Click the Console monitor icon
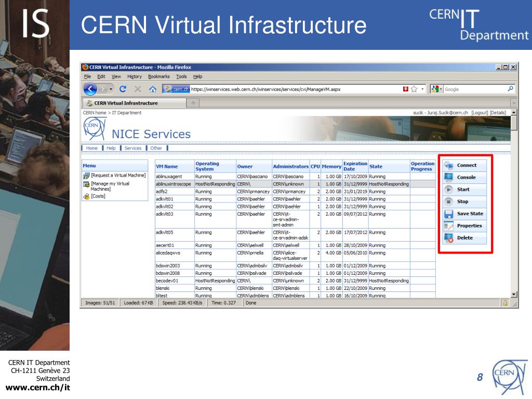Screen dimensions: 532x399 point(448,177)
